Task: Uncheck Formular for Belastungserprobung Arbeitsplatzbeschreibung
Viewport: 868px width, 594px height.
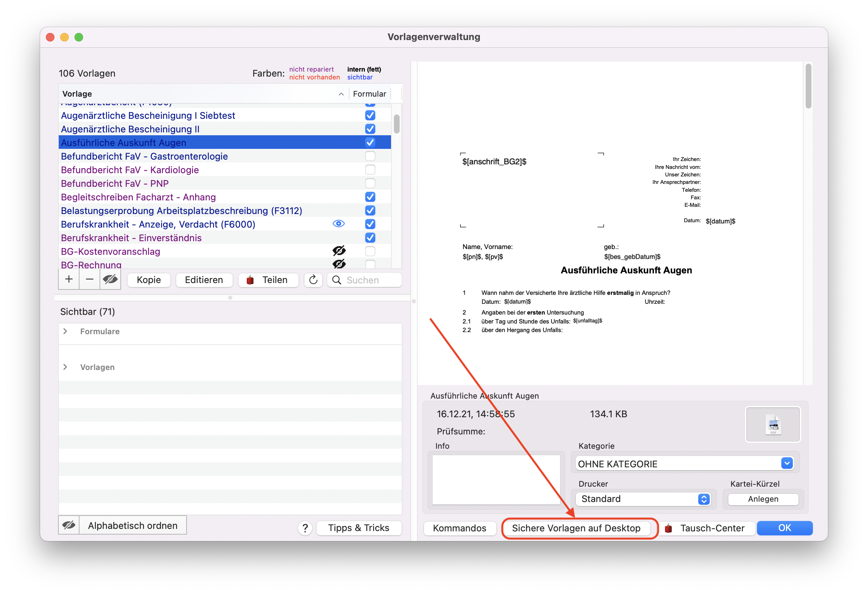Action: point(370,210)
